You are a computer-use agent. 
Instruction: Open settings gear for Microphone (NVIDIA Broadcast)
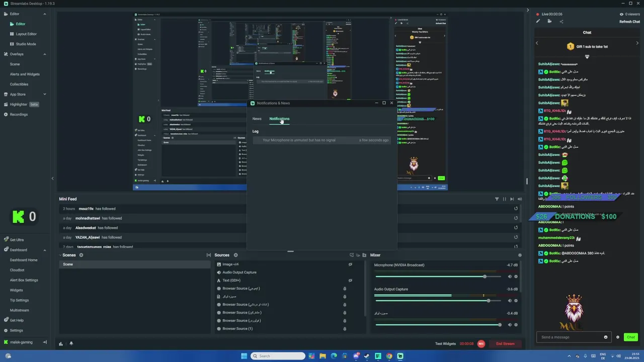[516, 277]
